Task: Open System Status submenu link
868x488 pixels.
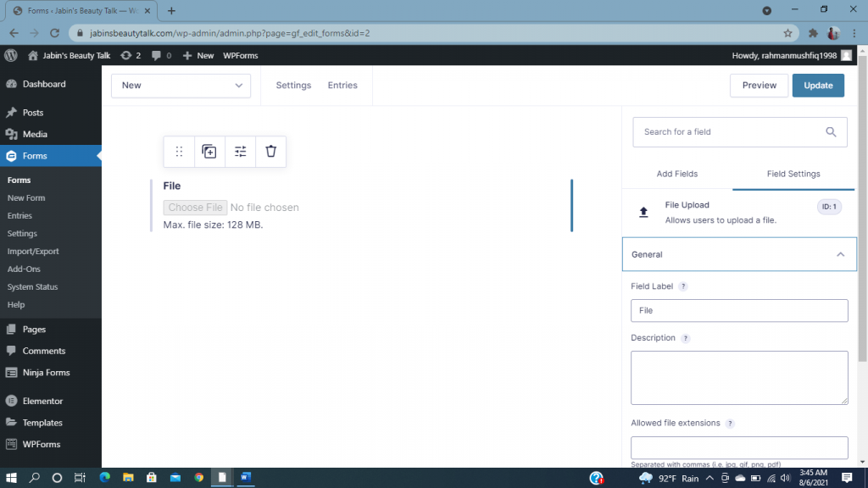Action: (32, 286)
